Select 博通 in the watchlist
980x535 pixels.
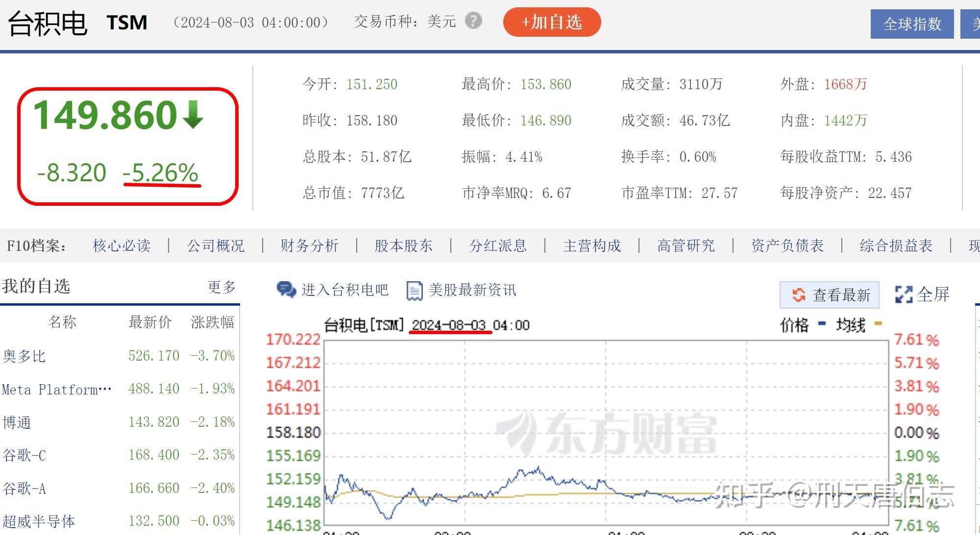(17, 422)
